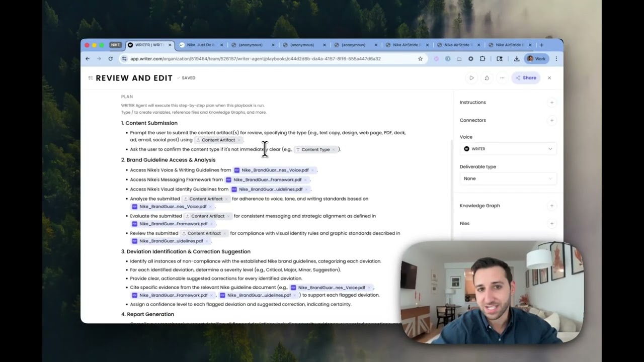Click the '1. Content Submission' heading
The width and height of the screenshot is (644, 362).
[149, 123]
